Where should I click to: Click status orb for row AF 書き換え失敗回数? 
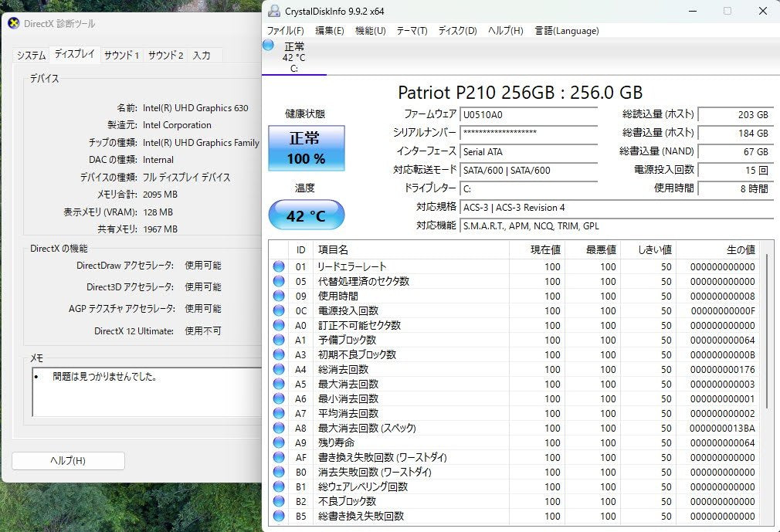[x=279, y=457]
